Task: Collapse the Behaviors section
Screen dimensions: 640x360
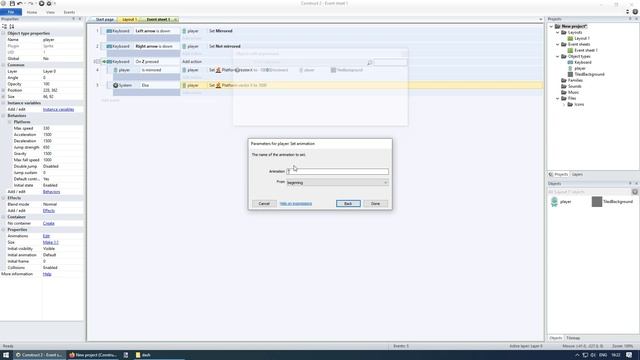Action: [x=4, y=116]
